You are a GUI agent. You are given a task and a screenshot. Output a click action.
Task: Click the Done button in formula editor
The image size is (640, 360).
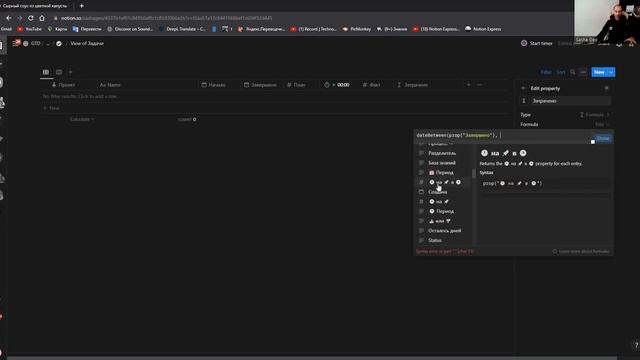603,138
